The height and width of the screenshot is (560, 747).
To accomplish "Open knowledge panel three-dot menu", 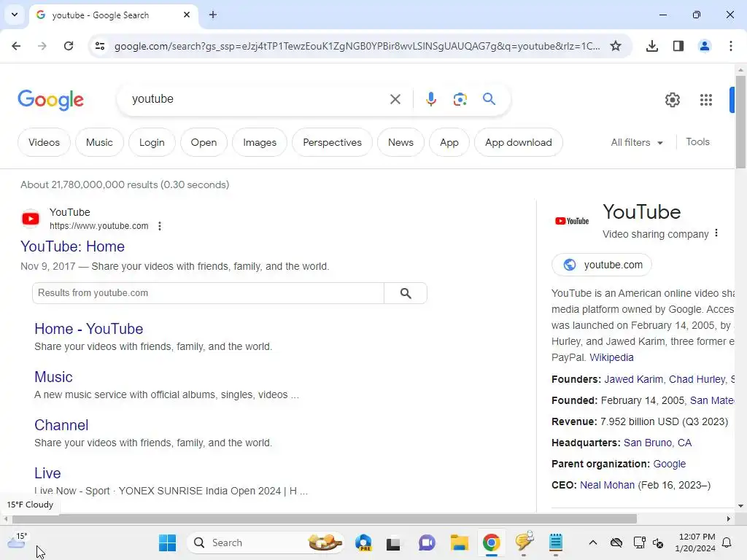I will tap(716, 233).
